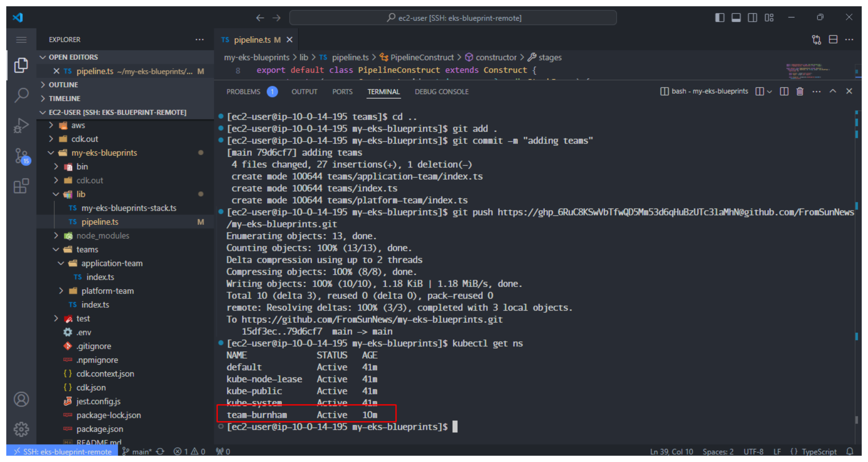Open the Source Control view
Image resolution: width=868 pixels, height=462 pixels.
(x=21, y=156)
